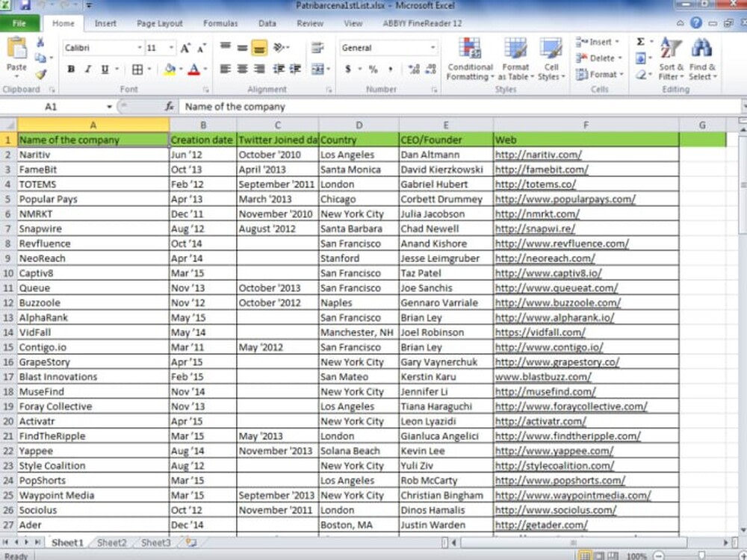Switch to Sheet3 worksheet
The image size is (747, 560).
point(156,542)
